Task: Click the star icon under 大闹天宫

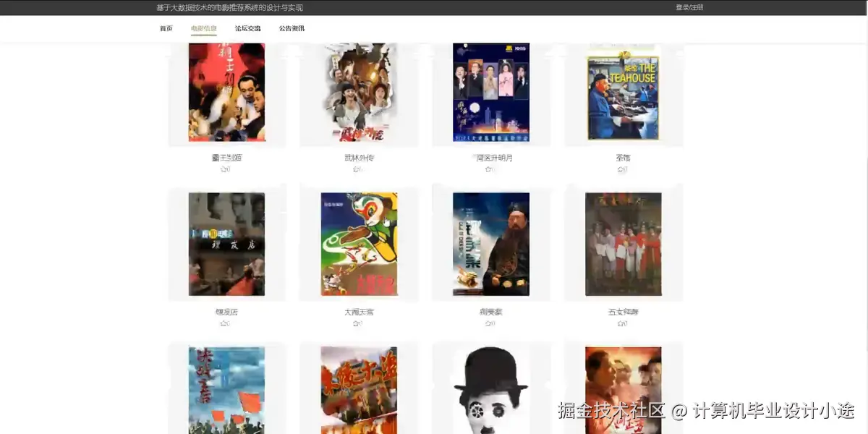Action: (x=356, y=324)
